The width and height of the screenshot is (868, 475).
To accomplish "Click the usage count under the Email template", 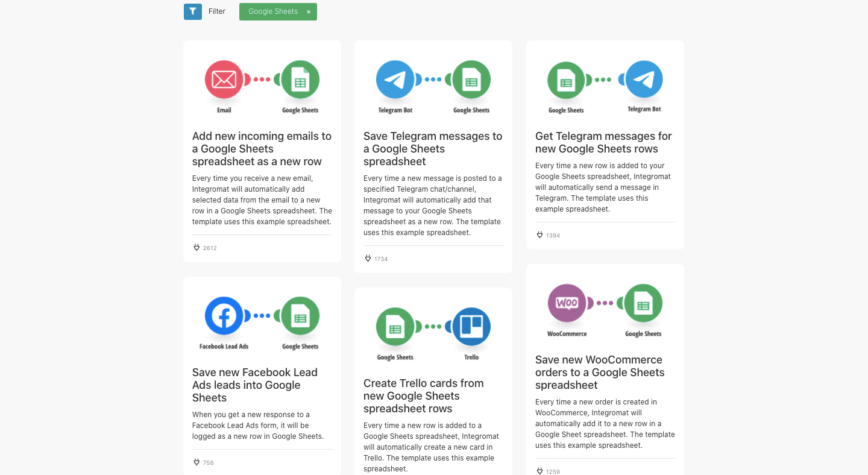I will pyautogui.click(x=205, y=248).
